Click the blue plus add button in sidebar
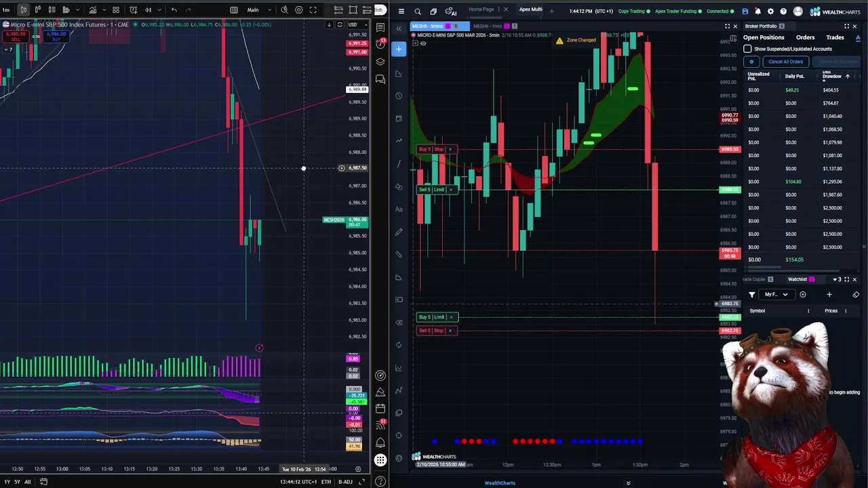Screen dimensions: 868x488 [399, 49]
